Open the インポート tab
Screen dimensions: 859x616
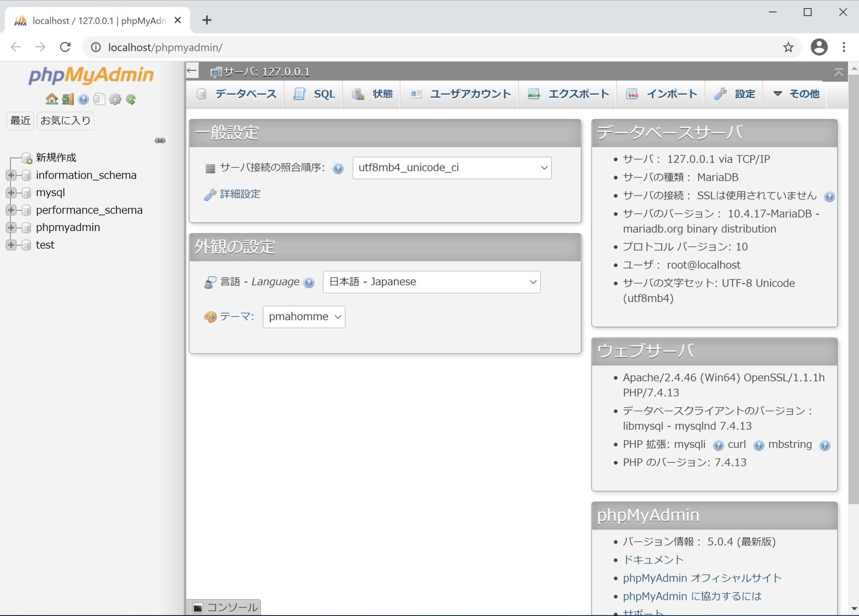click(x=661, y=94)
